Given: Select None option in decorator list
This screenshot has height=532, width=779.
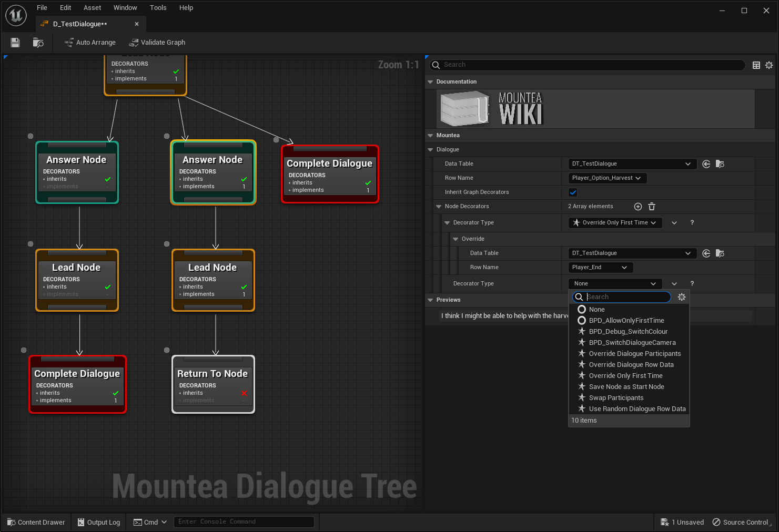Looking at the screenshot, I should pos(596,310).
